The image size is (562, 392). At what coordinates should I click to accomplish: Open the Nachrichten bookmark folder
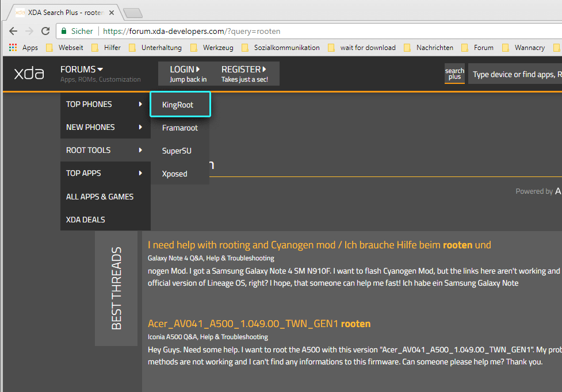click(429, 48)
